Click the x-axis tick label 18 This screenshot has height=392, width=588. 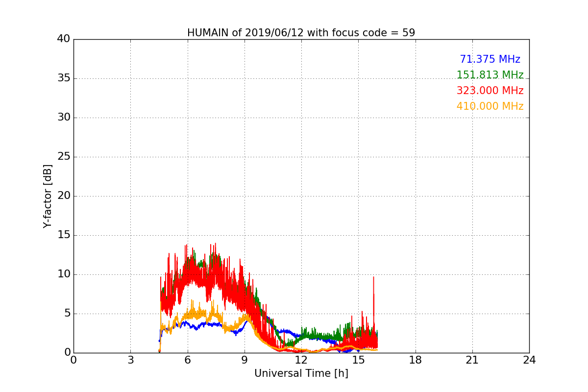tap(416, 360)
